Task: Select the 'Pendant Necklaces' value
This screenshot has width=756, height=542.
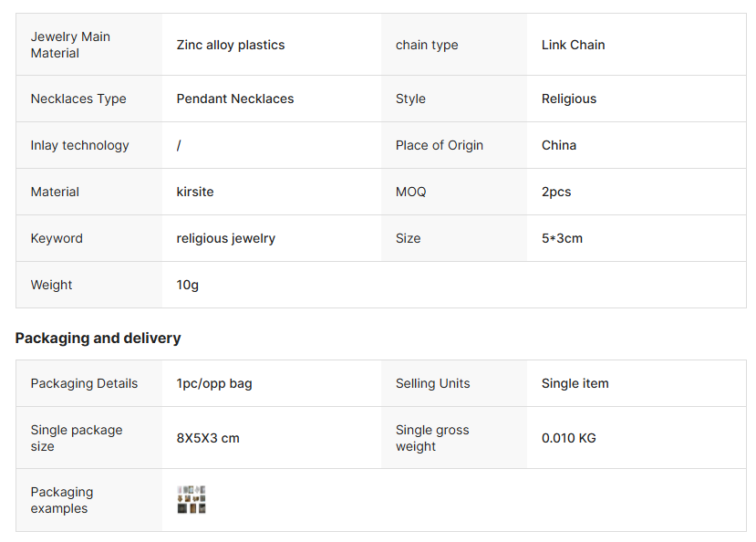Action: coord(235,99)
